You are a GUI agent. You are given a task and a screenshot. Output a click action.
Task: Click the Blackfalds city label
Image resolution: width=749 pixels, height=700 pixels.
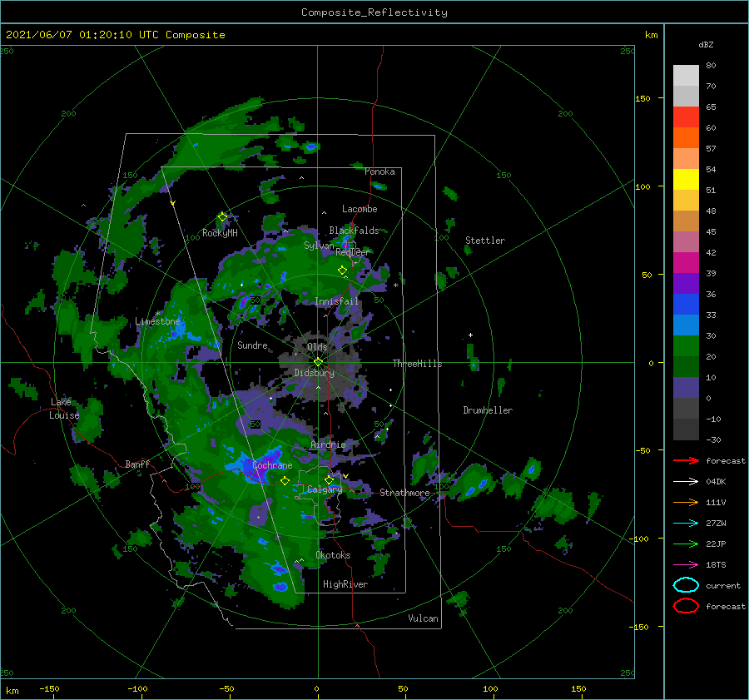click(x=354, y=231)
